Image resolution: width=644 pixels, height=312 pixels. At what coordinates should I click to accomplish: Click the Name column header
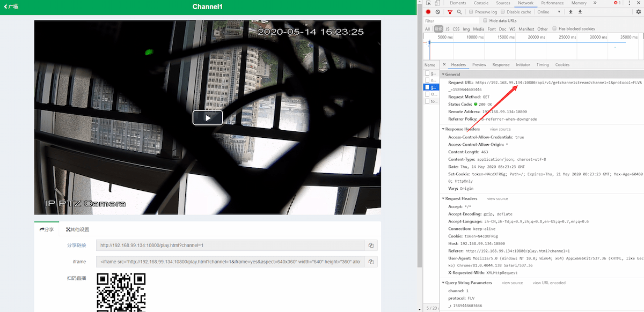click(x=431, y=64)
